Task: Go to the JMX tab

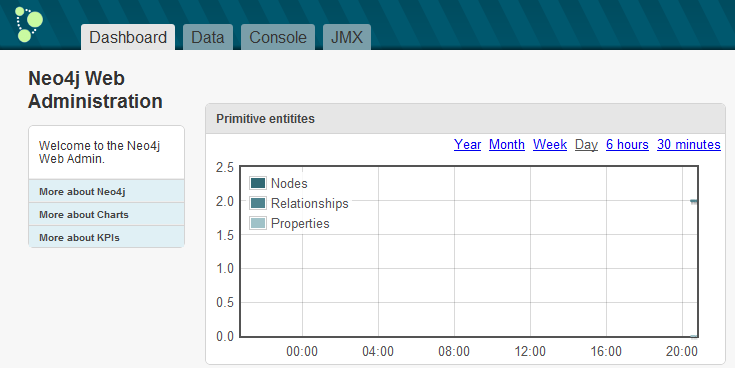Action: click(347, 37)
